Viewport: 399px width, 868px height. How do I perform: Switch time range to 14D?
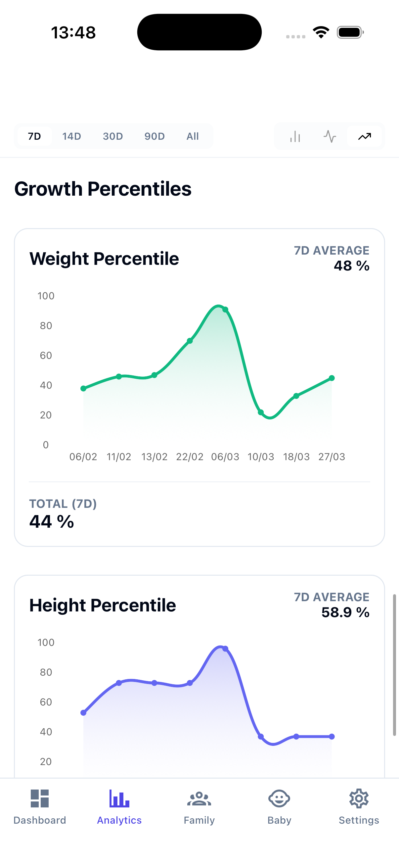[72, 136]
